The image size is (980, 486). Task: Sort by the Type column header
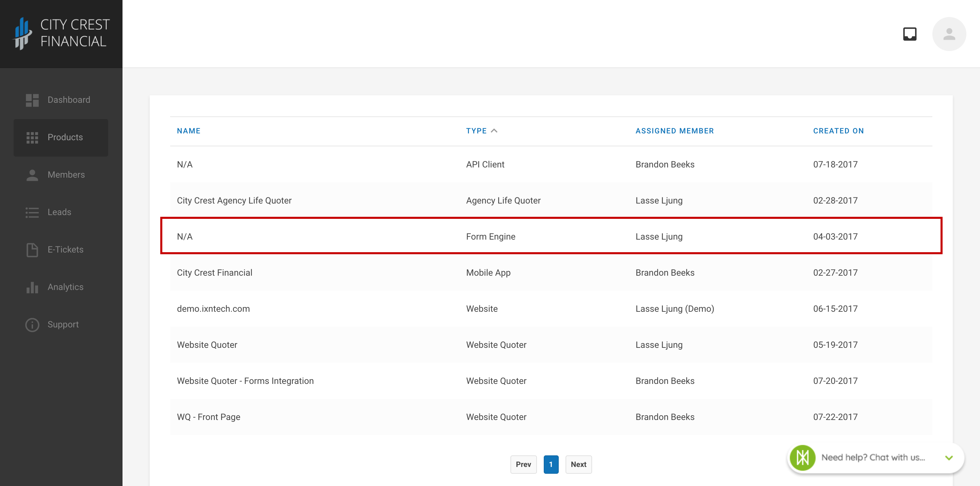tap(476, 131)
